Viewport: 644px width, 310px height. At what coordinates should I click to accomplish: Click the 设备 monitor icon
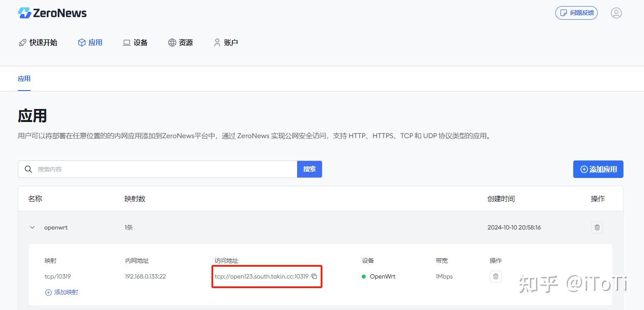[x=126, y=42]
